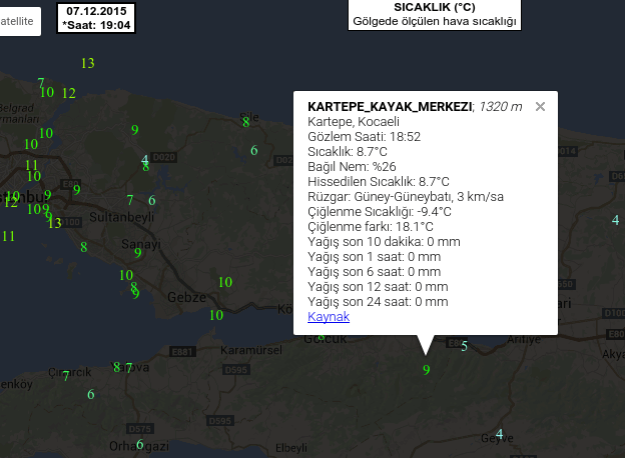This screenshot has width=625, height=458.
Task: Click the 12 marker below the top 13
Action: [69, 94]
